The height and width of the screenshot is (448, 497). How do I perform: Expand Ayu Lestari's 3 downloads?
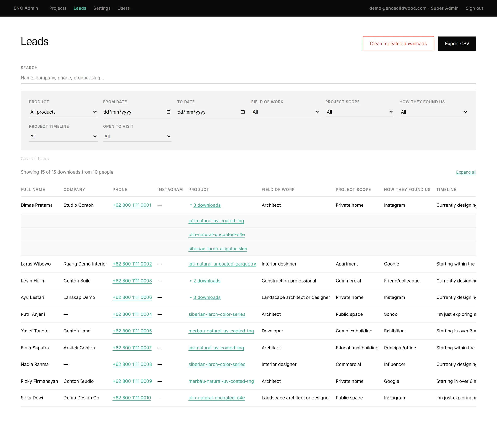pos(207,297)
